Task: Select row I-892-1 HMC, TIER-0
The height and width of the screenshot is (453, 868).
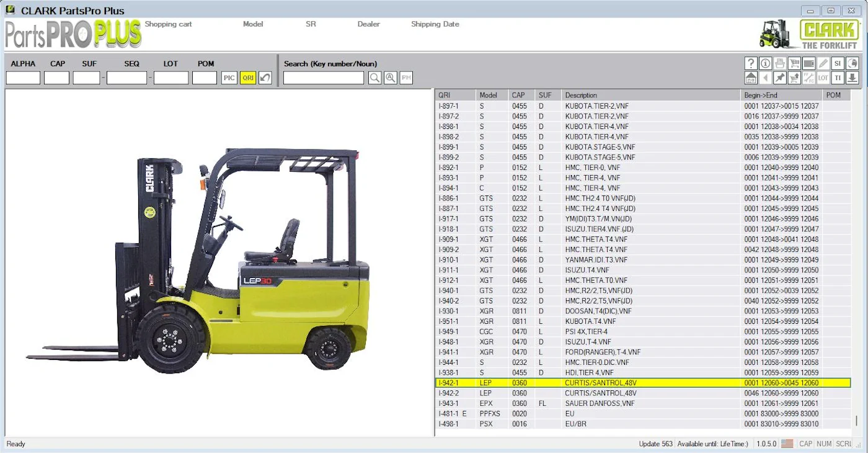Action: (x=643, y=168)
